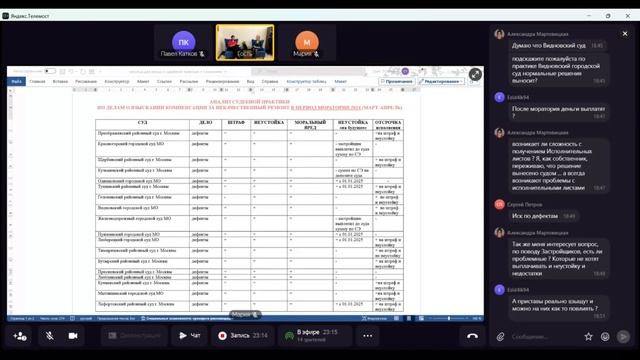640x360 pixels.
Task: Click Сергей Петров sender name in chat
Action: pos(524,204)
